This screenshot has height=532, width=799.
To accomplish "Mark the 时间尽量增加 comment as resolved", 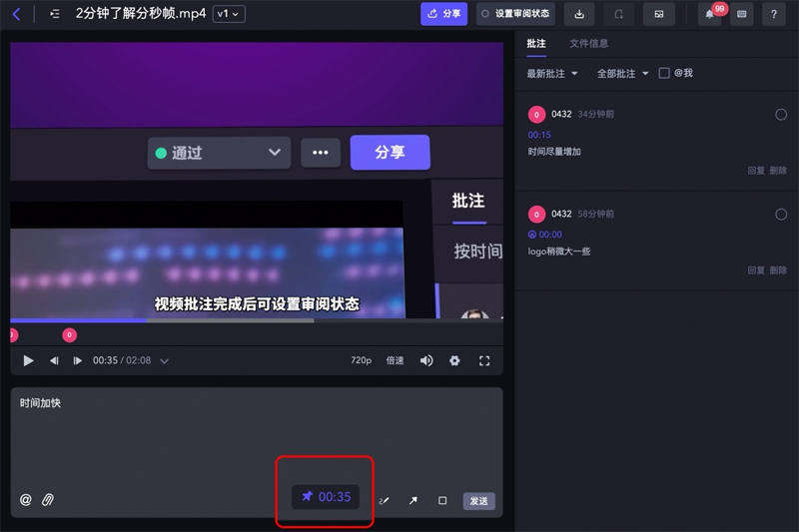I will pyautogui.click(x=781, y=115).
